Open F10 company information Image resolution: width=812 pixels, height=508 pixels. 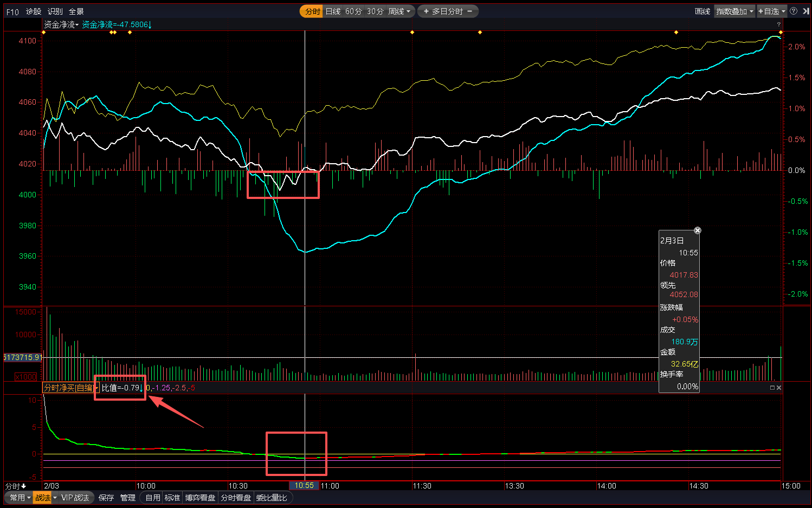click(12, 11)
